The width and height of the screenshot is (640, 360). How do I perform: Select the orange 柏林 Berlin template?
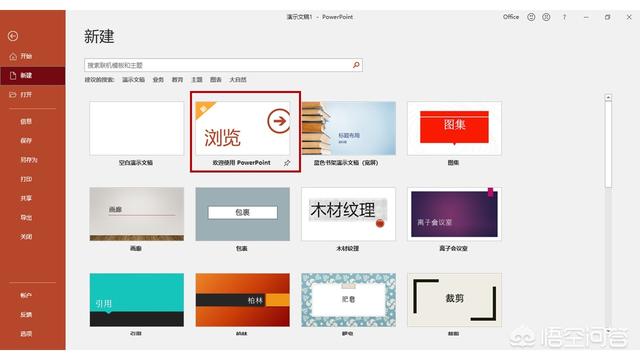click(242, 300)
